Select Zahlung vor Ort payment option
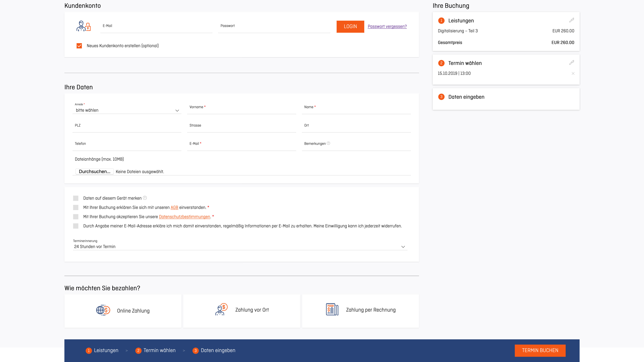The height and width of the screenshot is (362, 644). point(241,311)
